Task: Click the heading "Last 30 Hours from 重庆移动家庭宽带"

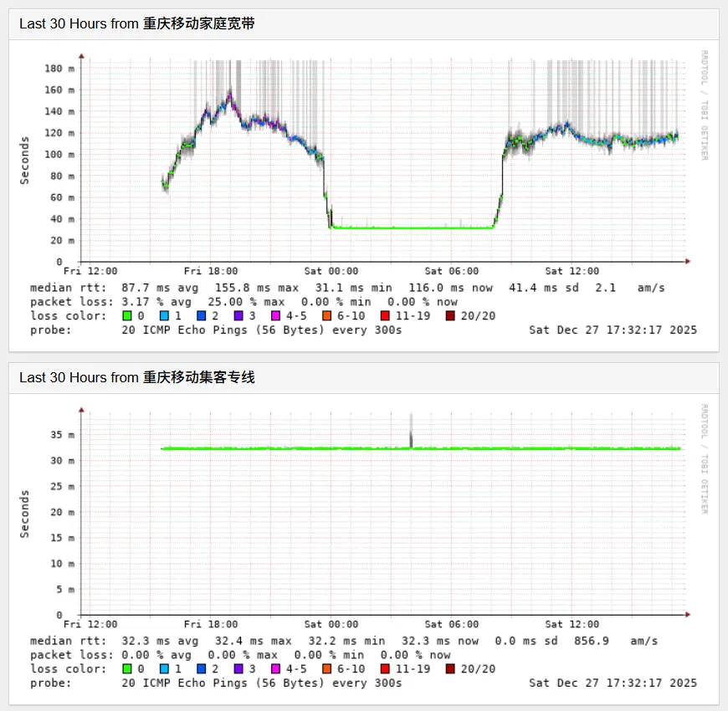Action: tap(137, 23)
